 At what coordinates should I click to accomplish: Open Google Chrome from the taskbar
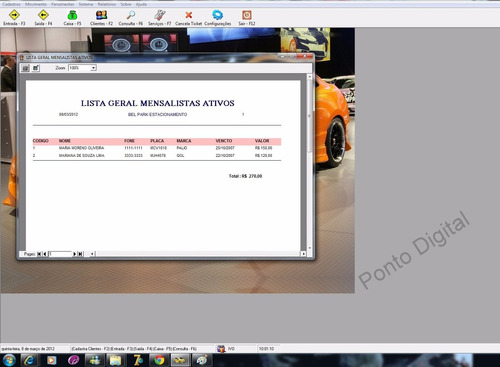(159, 360)
